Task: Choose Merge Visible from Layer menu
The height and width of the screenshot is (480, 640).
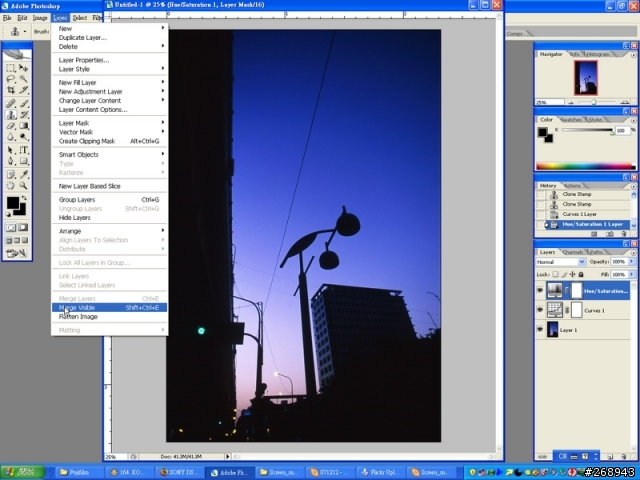Action: (x=109, y=307)
